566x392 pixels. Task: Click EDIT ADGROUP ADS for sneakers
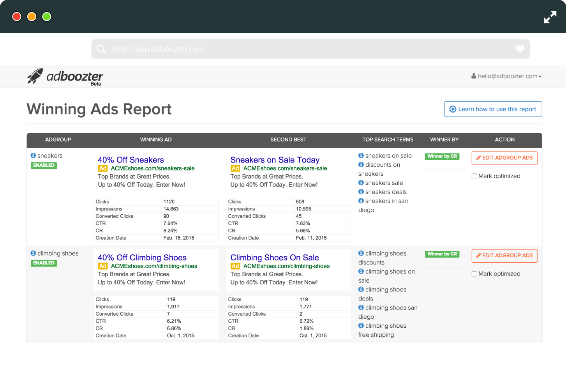click(x=504, y=158)
